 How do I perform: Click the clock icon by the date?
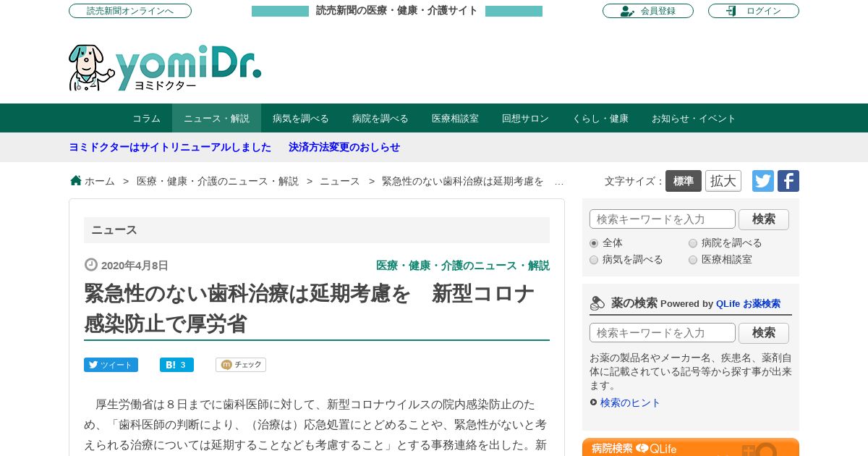pos(91,265)
